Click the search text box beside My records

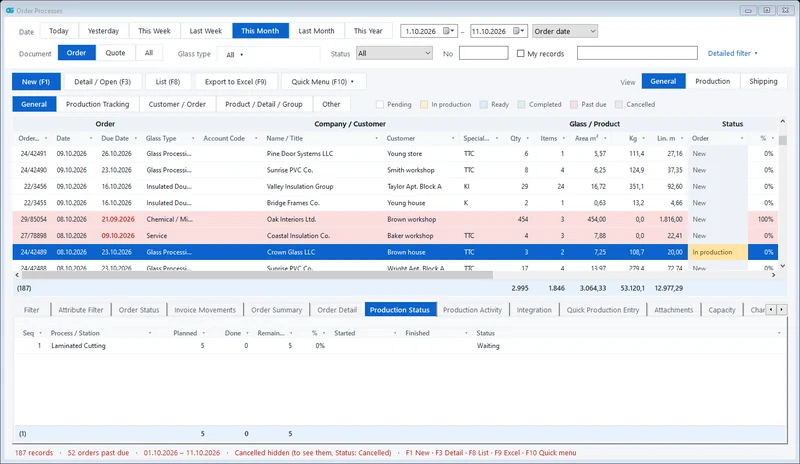tap(637, 53)
